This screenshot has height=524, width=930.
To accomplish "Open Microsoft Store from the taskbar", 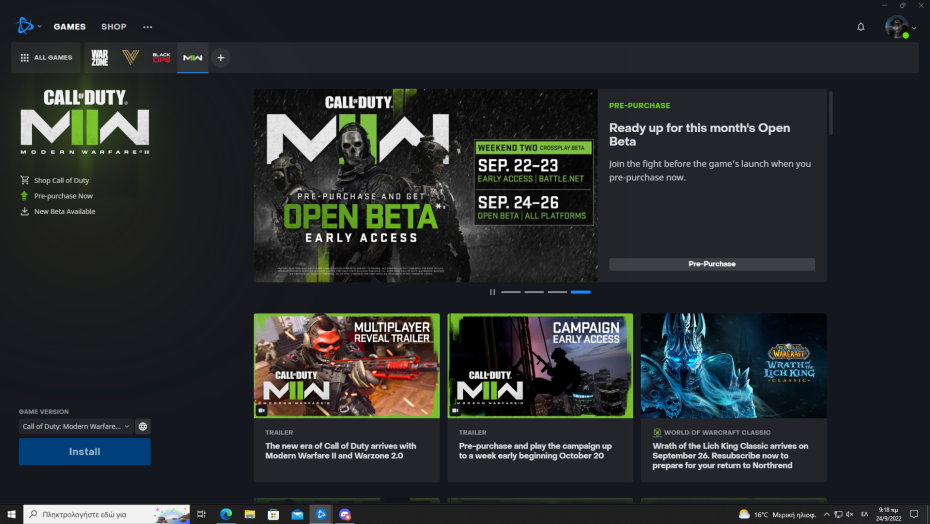I will pyautogui.click(x=273, y=514).
